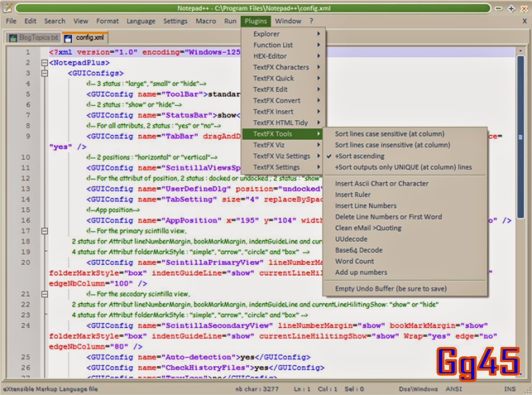Image resolution: width=532 pixels, height=395 pixels.
Task: Open the File menu
Action: pyautogui.click(x=11, y=21)
